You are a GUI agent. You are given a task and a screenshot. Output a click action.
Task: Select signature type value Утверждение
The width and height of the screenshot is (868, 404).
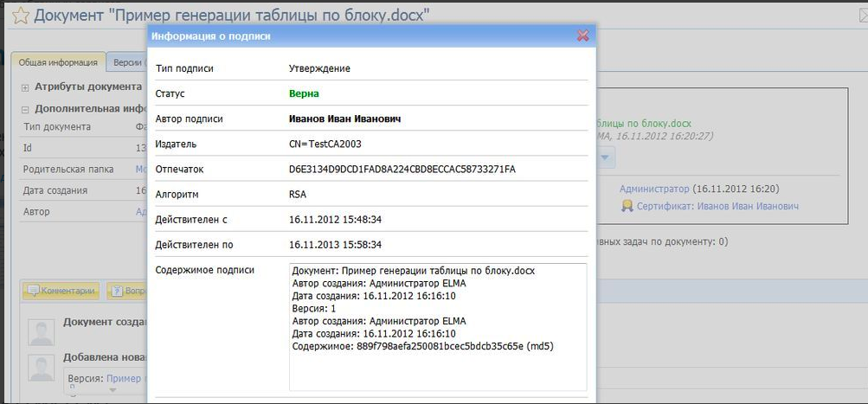319,68
